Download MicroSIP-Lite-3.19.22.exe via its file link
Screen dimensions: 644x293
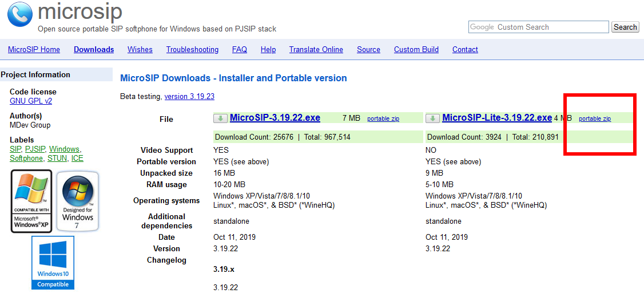click(497, 118)
